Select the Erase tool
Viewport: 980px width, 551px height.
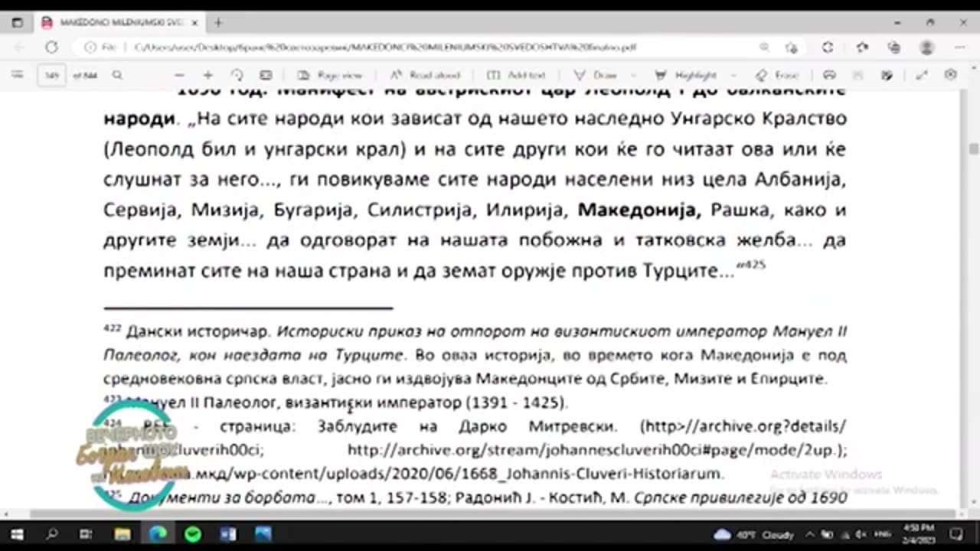tap(776, 75)
